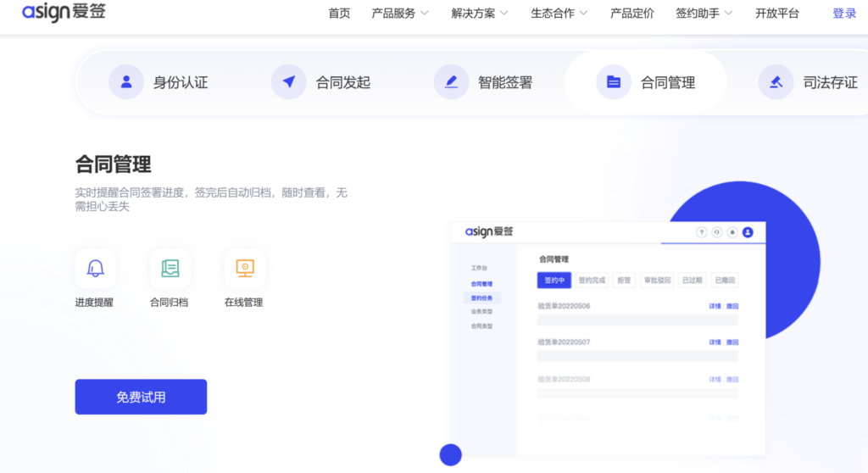Click the 司法存证 gavel icon
Image resolution: width=868 pixels, height=473 pixels.
[776, 82]
